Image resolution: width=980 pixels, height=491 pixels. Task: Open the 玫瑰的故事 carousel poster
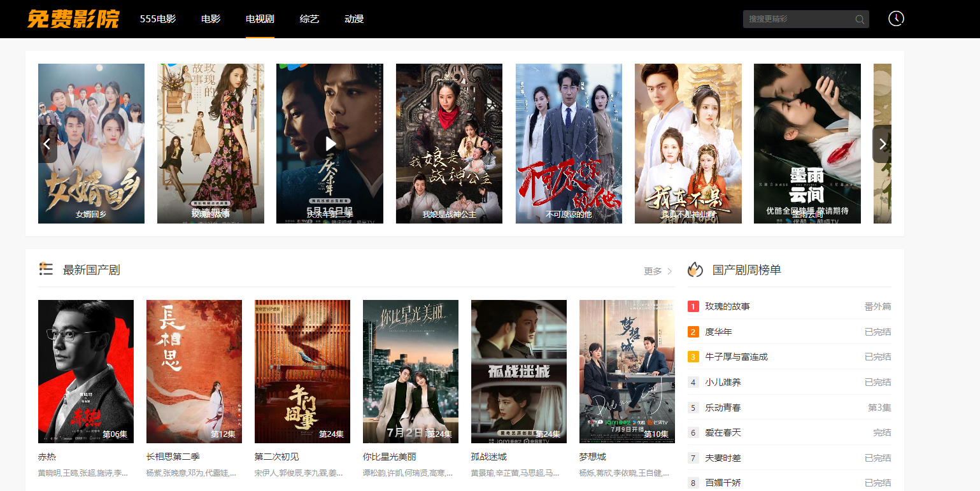pos(211,143)
